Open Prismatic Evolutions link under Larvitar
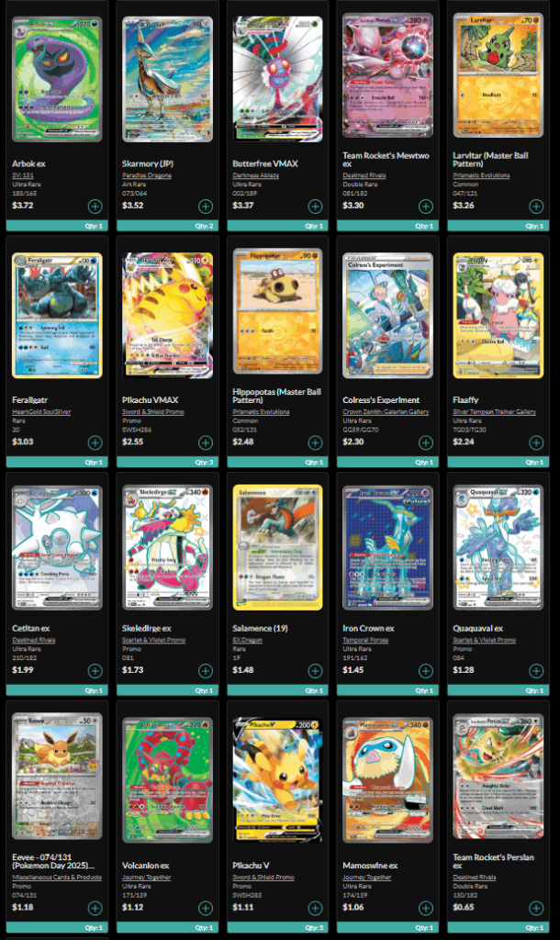This screenshot has height=940, width=560. tap(481, 175)
